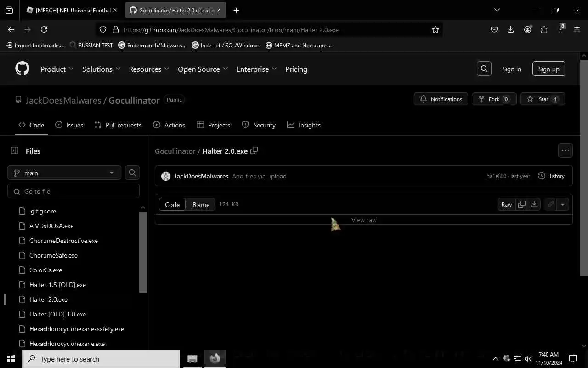Open the Windows Start menu
This screenshot has height=368, width=588.
point(11,359)
